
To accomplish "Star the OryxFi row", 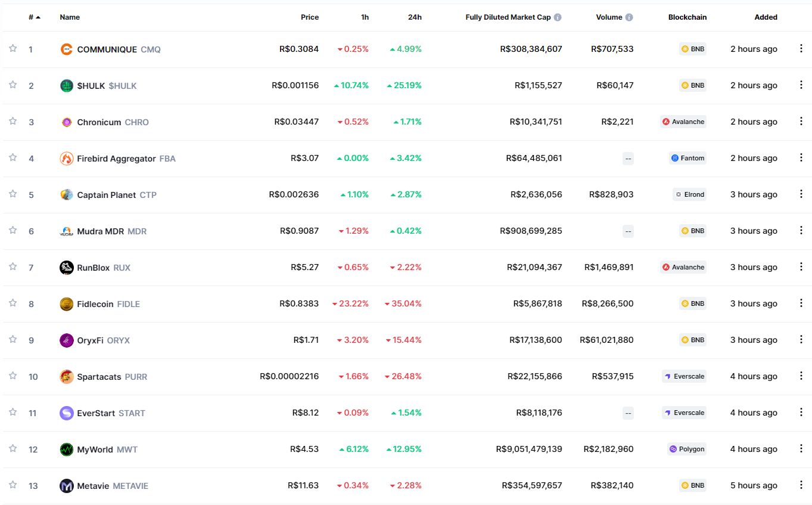I will tap(13, 339).
